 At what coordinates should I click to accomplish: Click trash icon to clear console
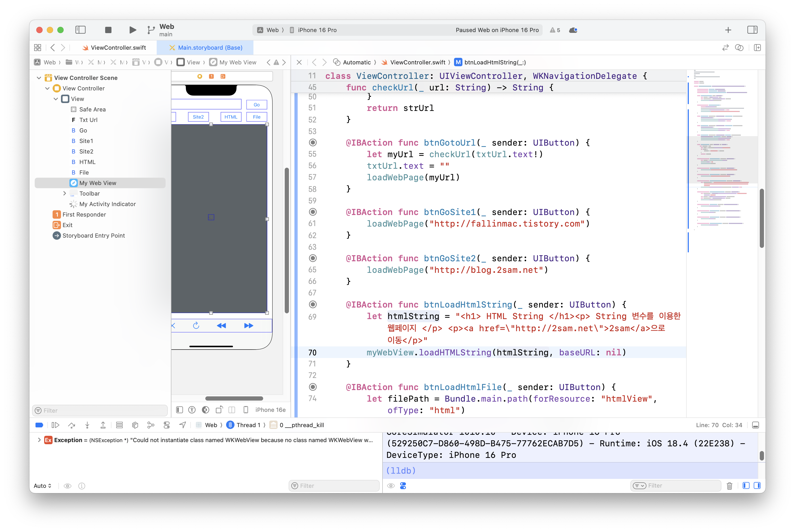[x=729, y=485]
